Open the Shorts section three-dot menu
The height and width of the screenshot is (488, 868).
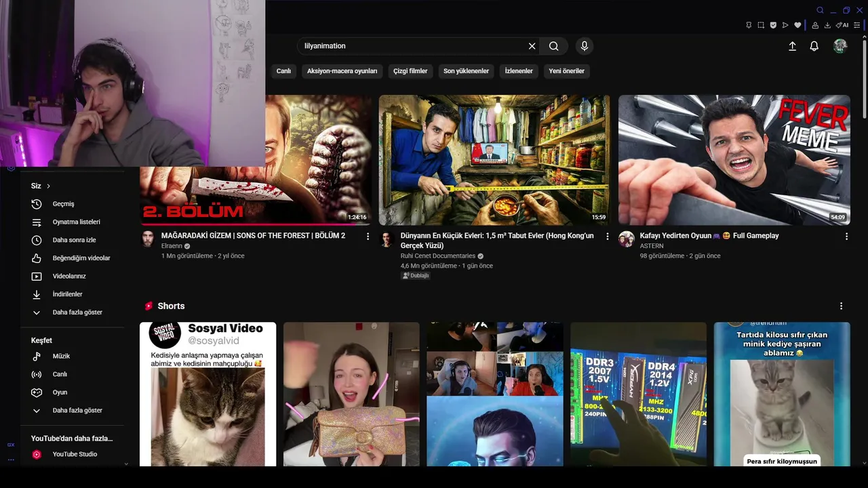click(842, 306)
